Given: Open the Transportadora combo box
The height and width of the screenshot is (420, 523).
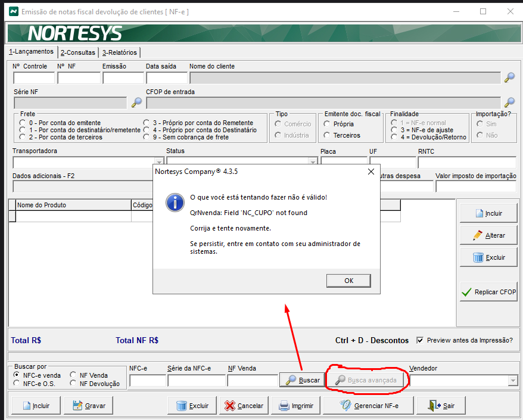Looking at the screenshot, I should (159, 162).
